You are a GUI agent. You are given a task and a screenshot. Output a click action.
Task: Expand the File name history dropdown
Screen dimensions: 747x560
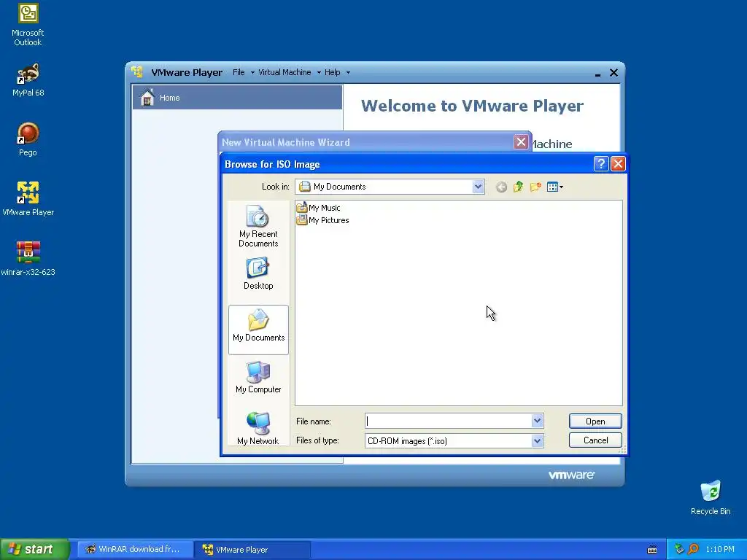(x=538, y=421)
